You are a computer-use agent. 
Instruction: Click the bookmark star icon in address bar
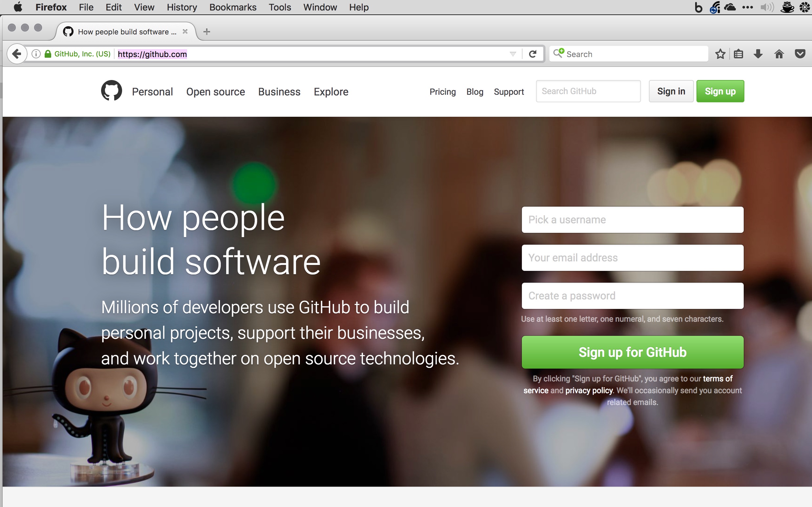pos(720,54)
